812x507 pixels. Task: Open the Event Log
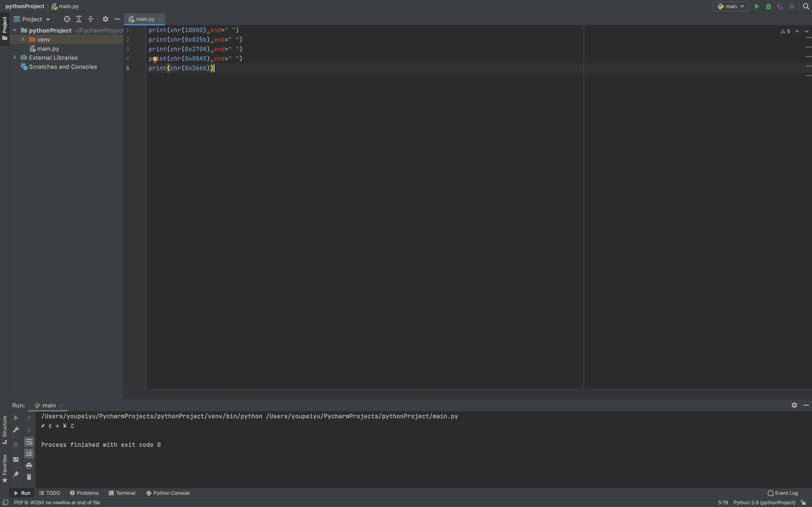point(783,493)
